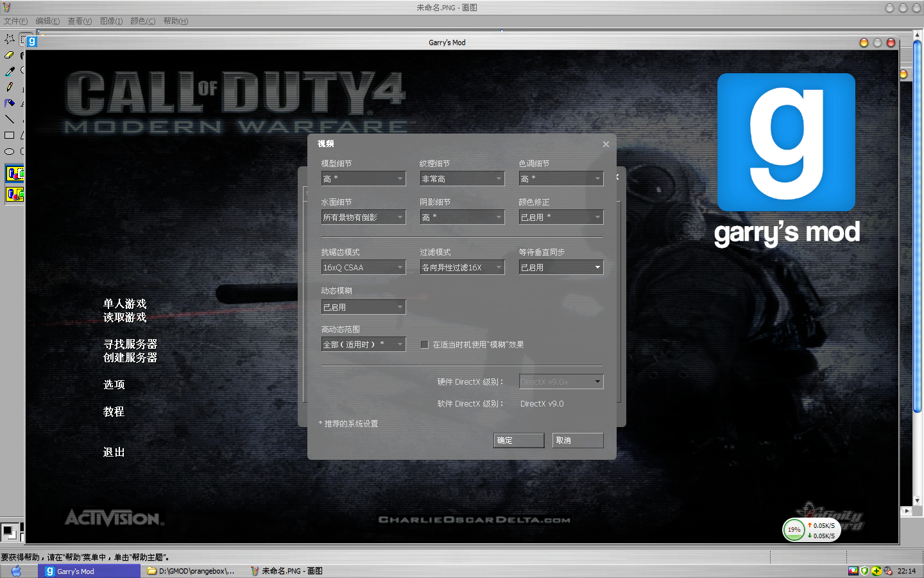
Task: Select the free-form select tool in Paint
Action: click(10, 40)
